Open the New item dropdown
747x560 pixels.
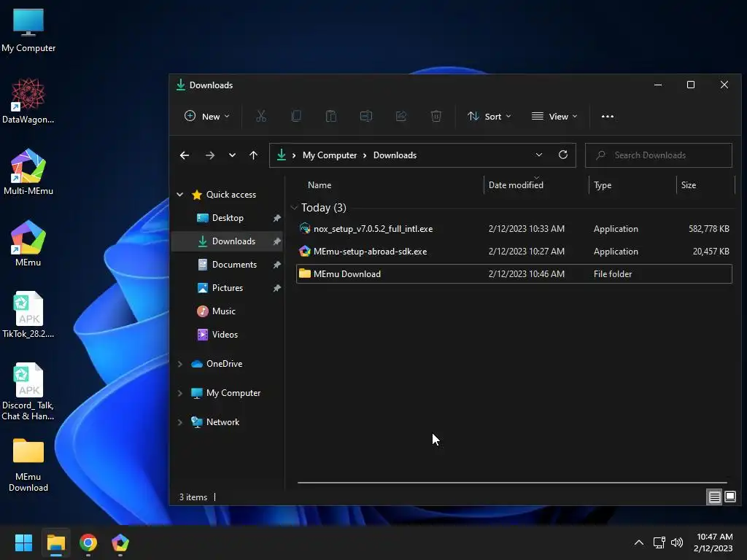click(206, 116)
